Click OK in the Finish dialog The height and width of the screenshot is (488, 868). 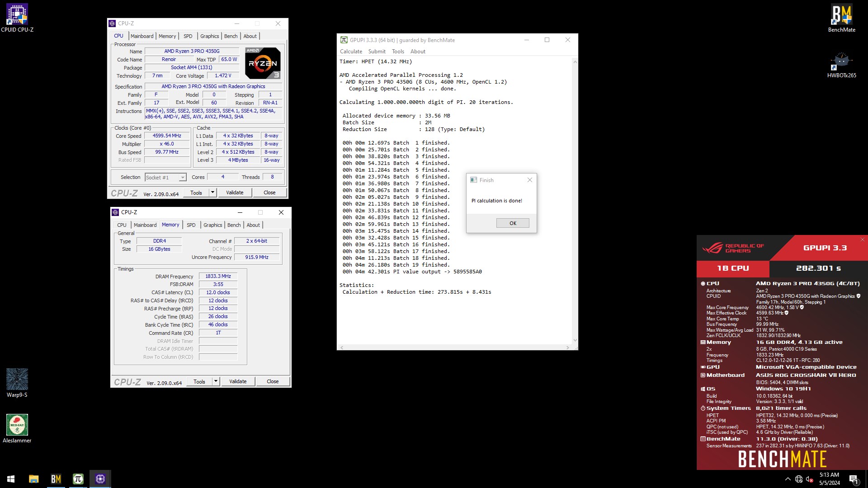(513, 223)
